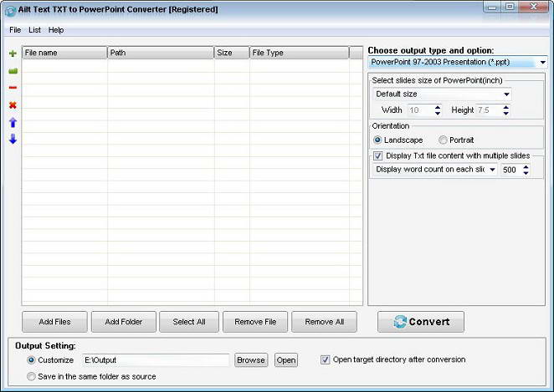
Task: Choose Save in the same folder as source
Action: (x=31, y=376)
